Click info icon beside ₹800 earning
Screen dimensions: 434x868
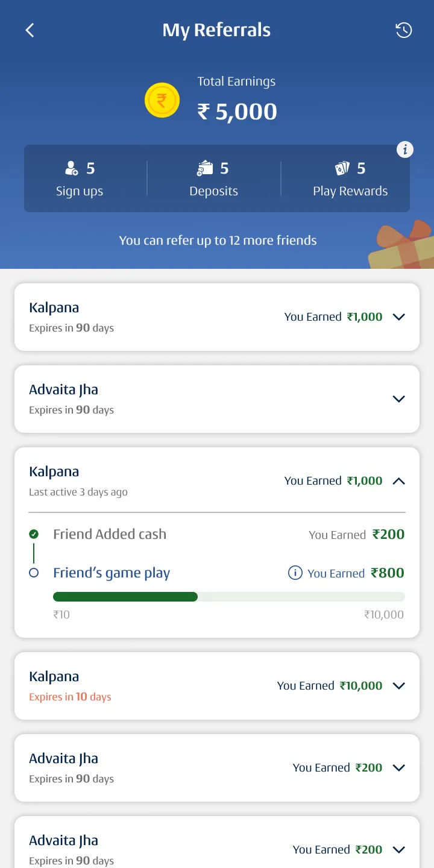pos(295,573)
